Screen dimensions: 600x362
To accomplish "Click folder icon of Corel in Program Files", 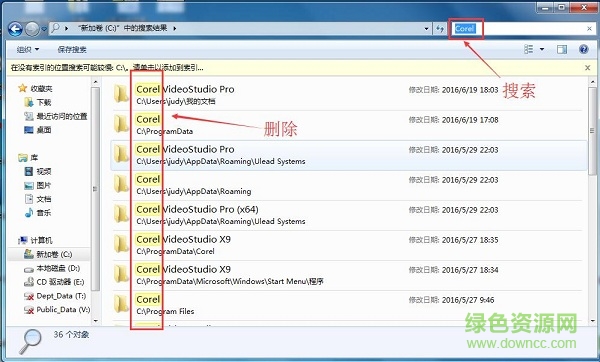I will pos(121,304).
